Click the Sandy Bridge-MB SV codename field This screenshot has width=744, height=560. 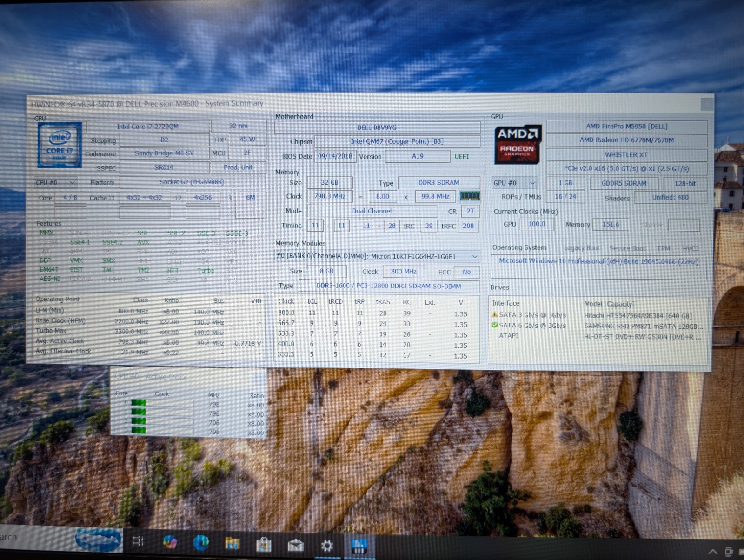point(164,153)
